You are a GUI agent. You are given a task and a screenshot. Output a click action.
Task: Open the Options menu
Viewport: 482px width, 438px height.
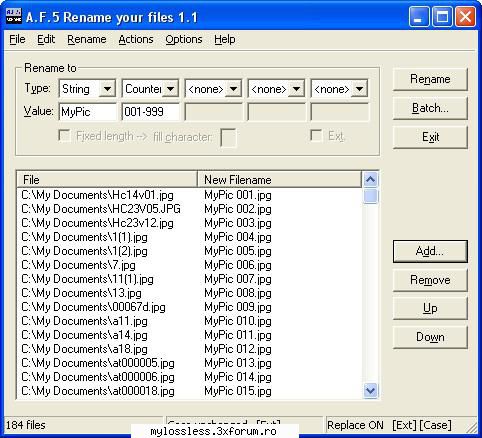click(184, 39)
